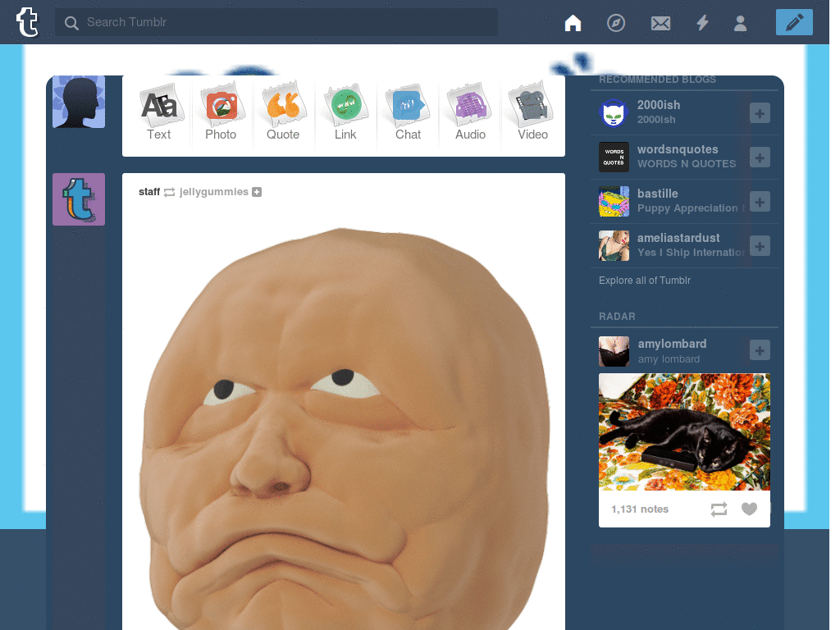The width and height of the screenshot is (840, 630).
Task: Open the clay face post image
Action: (x=344, y=428)
